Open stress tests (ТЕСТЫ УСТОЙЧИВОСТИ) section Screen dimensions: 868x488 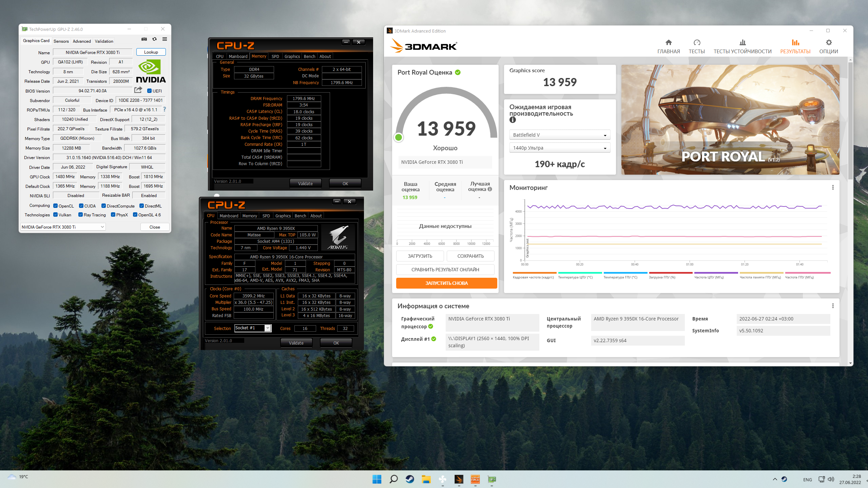(742, 46)
